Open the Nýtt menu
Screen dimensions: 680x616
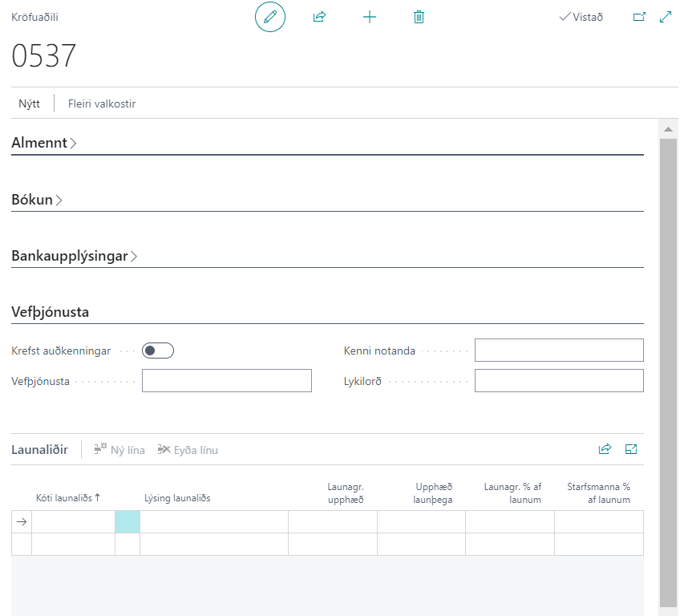[x=30, y=103]
